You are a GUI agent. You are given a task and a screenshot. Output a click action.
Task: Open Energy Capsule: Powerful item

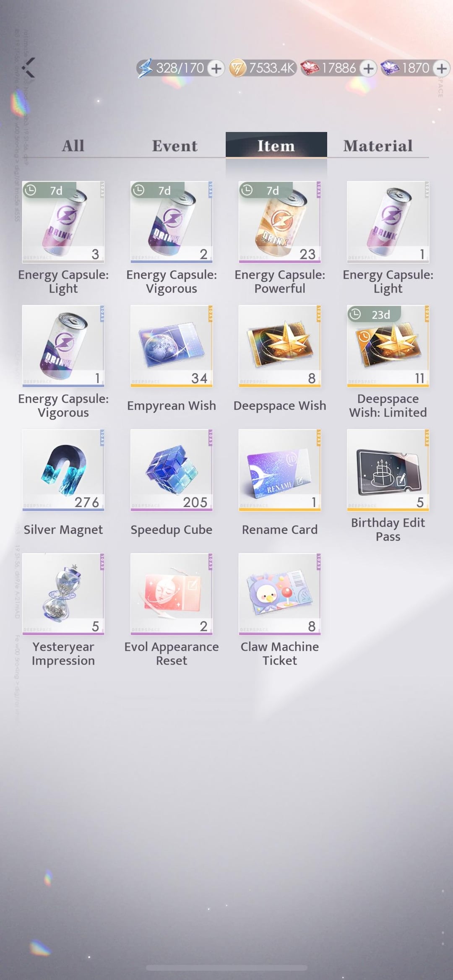[x=280, y=222]
